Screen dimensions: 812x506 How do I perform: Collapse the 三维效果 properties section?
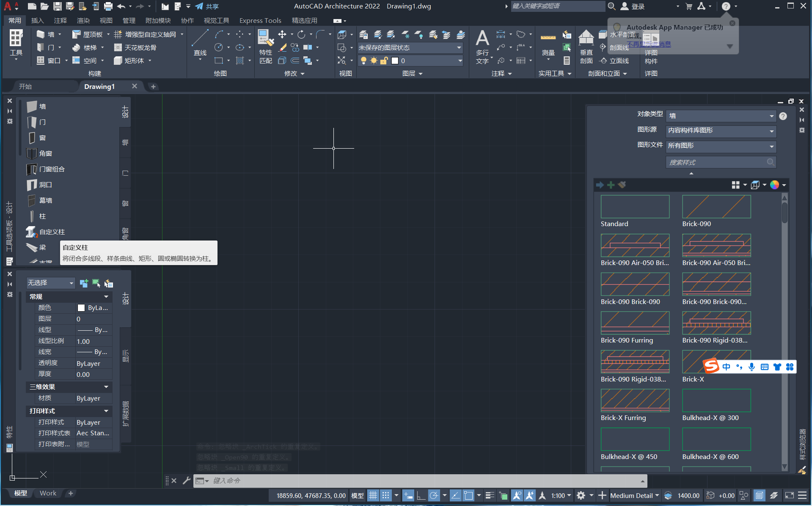[106, 387]
